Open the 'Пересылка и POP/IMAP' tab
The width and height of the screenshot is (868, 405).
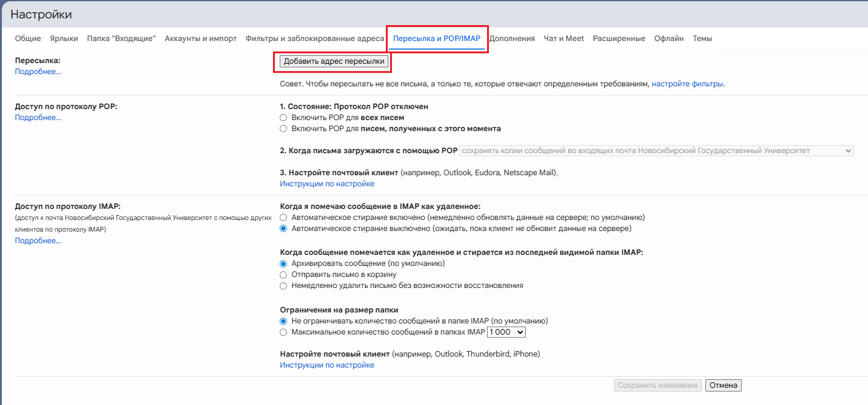(x=437, y=39)
